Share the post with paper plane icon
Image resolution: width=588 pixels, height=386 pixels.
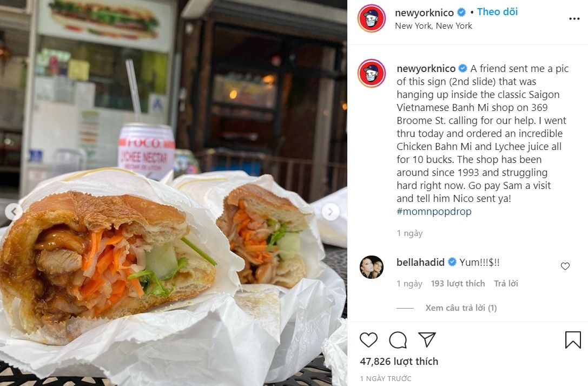pyautogui.click(x=427, y=339)
